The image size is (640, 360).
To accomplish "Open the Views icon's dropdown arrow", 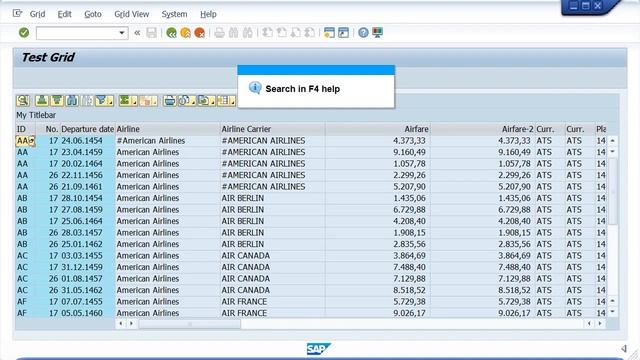I will point(193,101).
